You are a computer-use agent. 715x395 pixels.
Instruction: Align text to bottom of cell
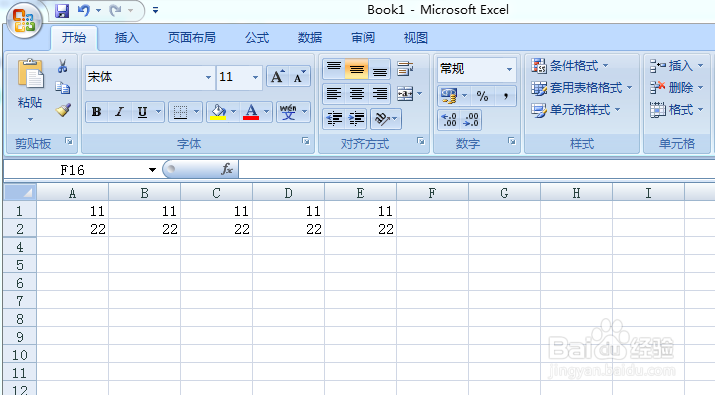[x=379, y=69]
